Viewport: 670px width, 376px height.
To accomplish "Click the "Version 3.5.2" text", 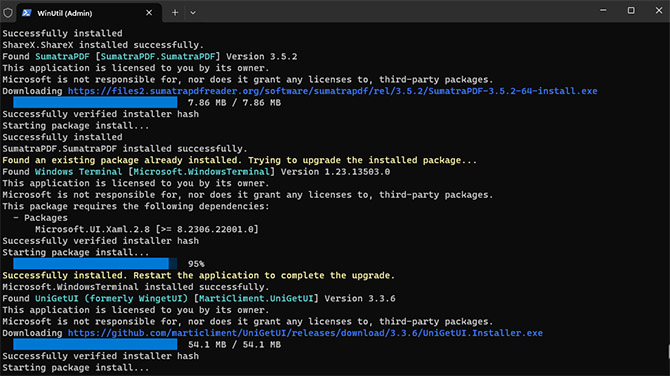I will click(x=262, y=56).
